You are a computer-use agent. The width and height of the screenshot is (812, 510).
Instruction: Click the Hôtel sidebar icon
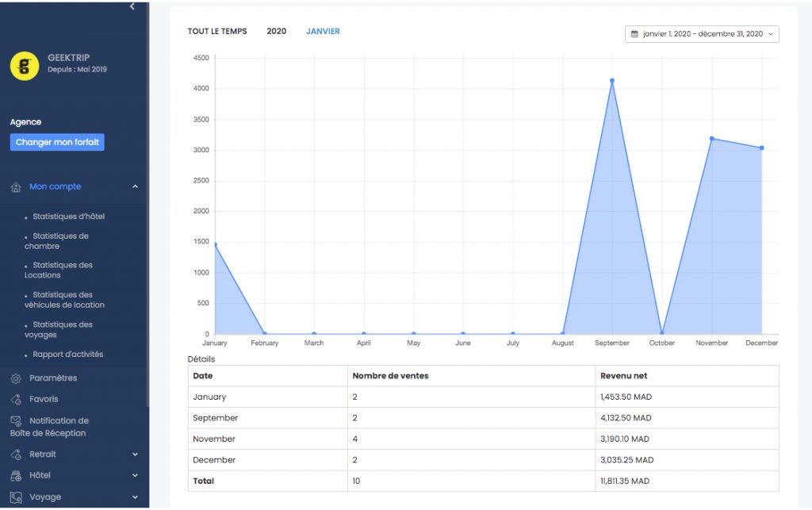16,476
